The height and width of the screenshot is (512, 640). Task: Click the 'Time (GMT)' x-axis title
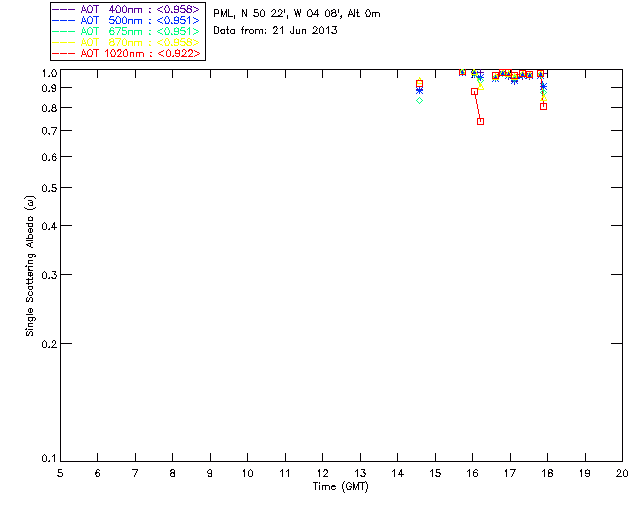pyautogui.click(x=340, y=487)
